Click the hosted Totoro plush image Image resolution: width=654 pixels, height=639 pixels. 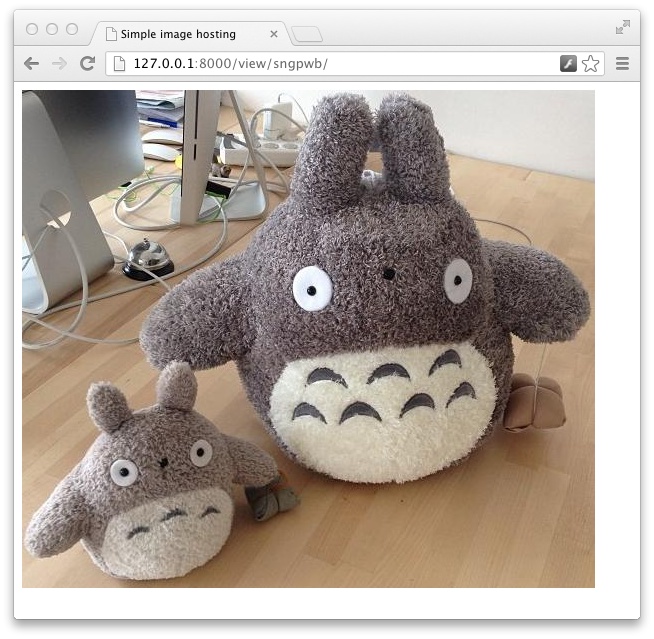(308, 339)
